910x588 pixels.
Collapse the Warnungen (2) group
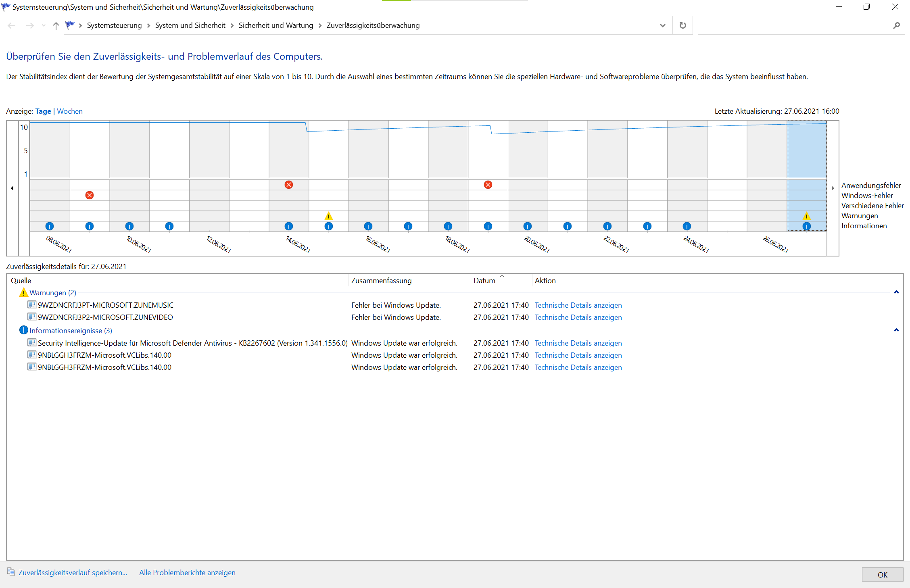click(896, 292)
